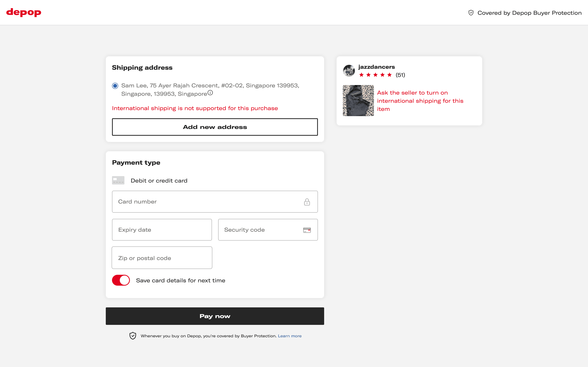Screen dimensions: 588x367
Task: Click the padlock icon in Card number field
Action: click(x=307, y=202)
